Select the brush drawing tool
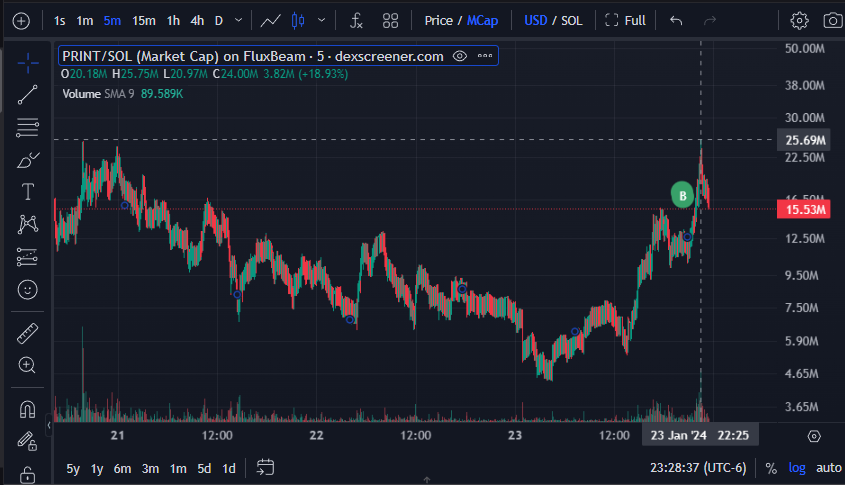Viewport: 845px width, 485px height. click(x=27, y=160)
